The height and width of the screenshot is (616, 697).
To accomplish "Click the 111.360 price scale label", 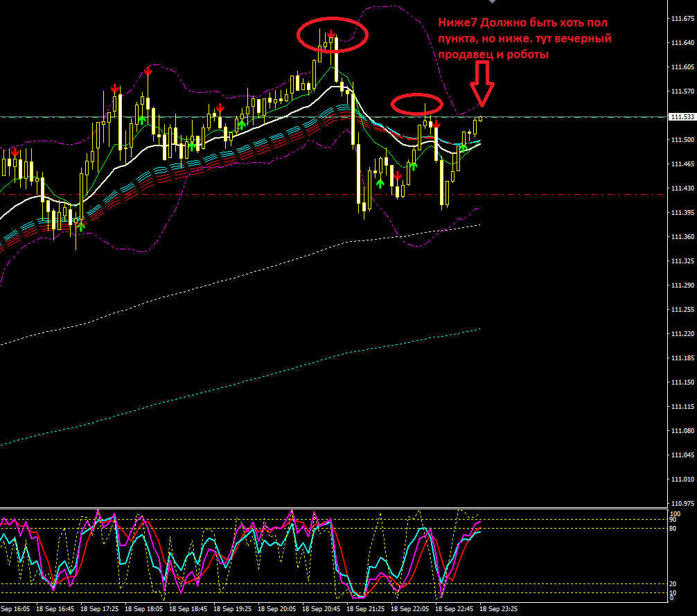I will tap(682, 237).
